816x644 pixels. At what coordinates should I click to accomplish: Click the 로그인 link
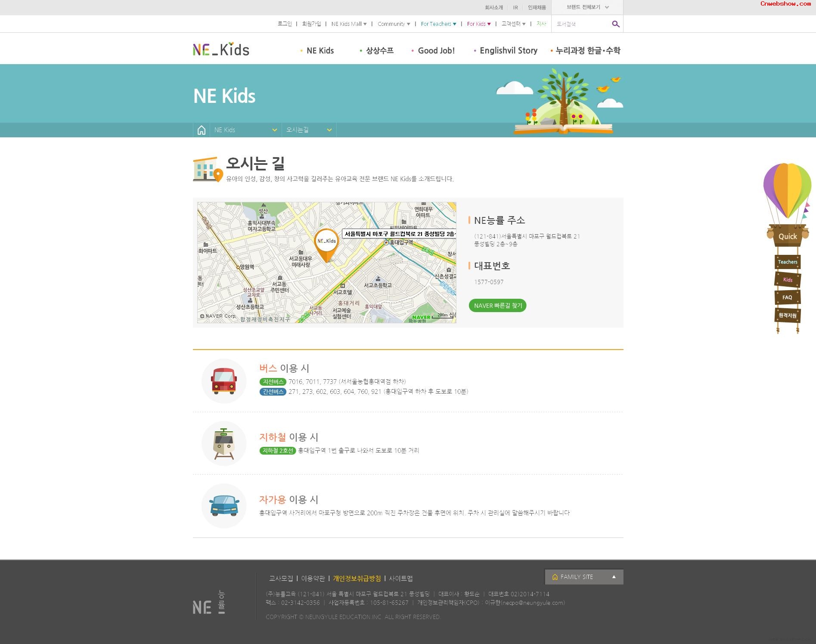285,24
